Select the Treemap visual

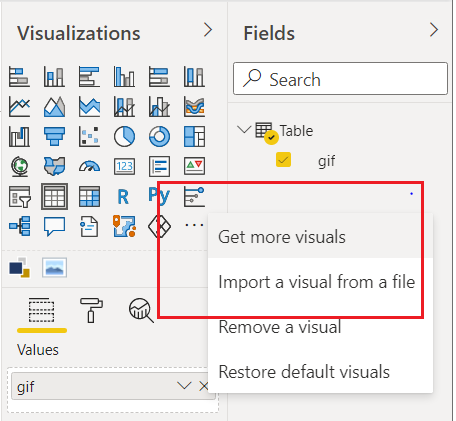pos(194,136)
